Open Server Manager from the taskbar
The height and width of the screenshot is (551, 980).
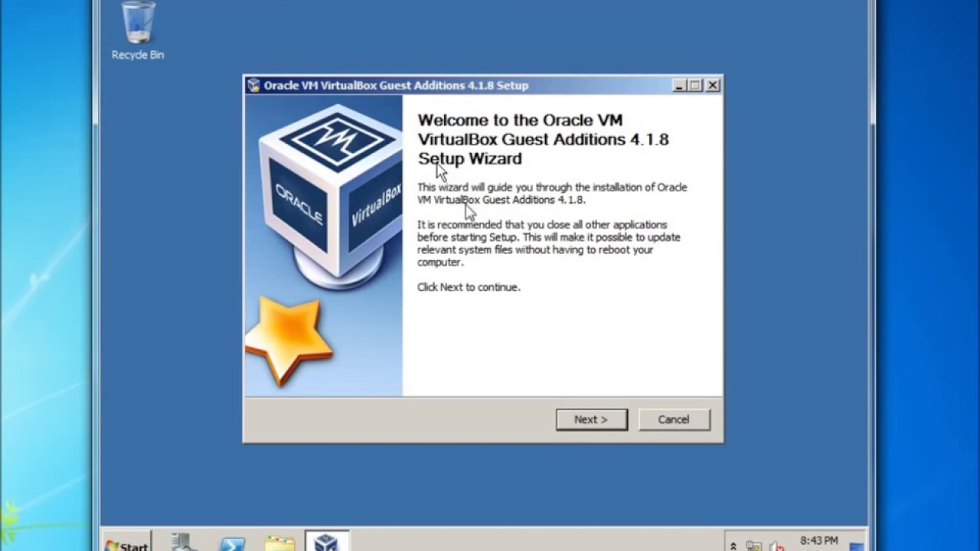click(x=185, y=542)
